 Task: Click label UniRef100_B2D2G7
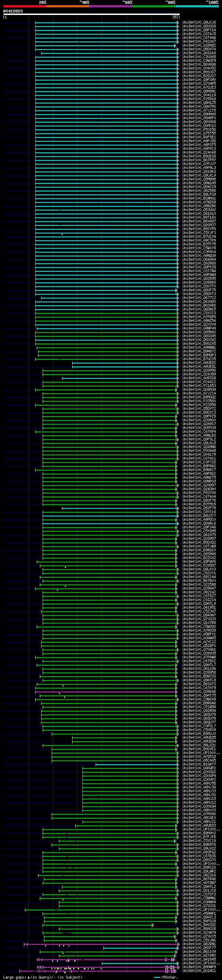pos(199,76)
